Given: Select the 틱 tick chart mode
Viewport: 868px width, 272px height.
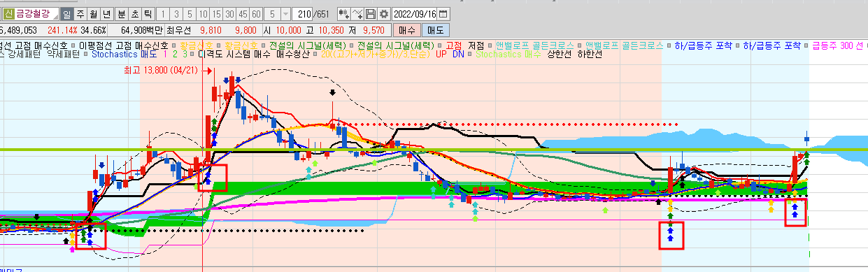Looking at the screenshot, I should (148, 13).
